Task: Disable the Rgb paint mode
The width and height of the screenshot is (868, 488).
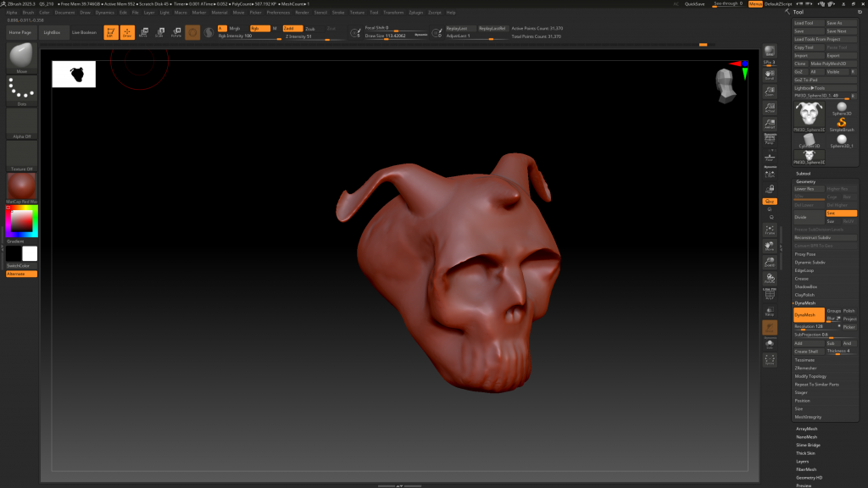Action: (260, 28)
